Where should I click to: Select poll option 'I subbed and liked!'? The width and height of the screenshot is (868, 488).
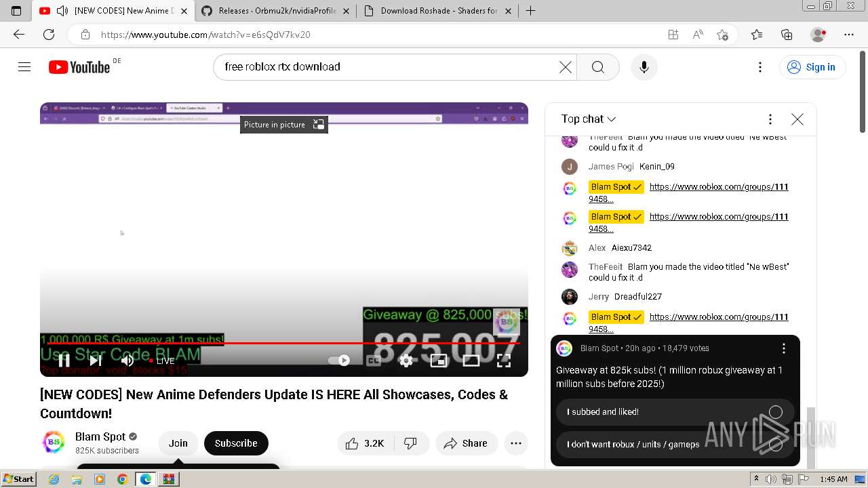(x=675, y=412)
